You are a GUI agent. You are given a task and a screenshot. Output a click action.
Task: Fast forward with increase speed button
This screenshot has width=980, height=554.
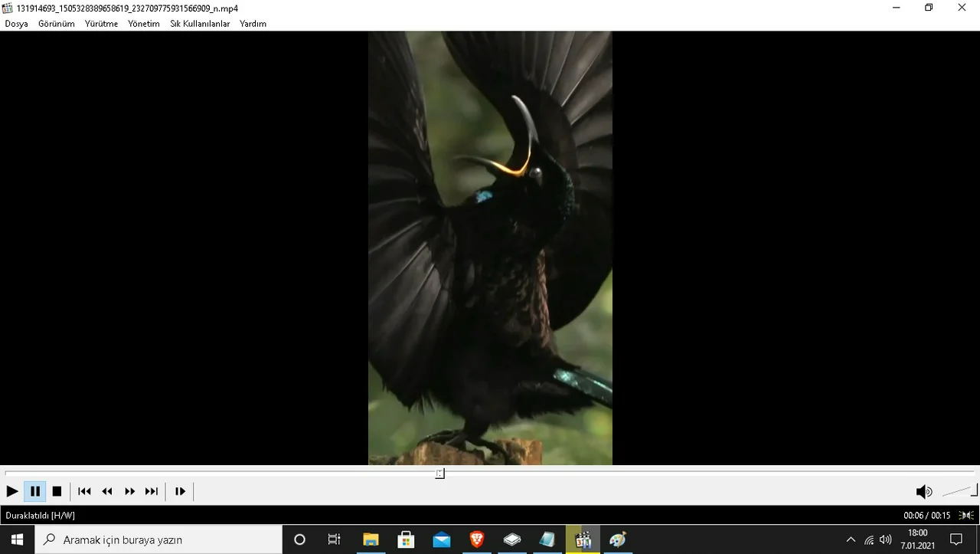coord(129,491)
